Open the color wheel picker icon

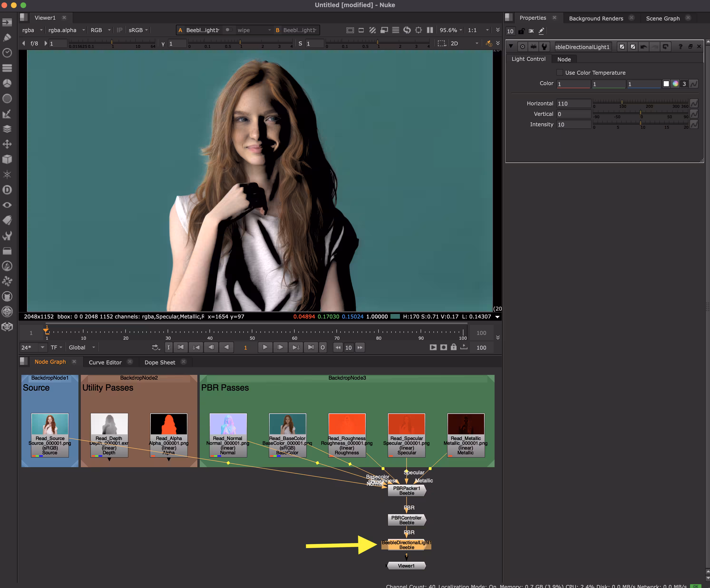pos(675,83)
